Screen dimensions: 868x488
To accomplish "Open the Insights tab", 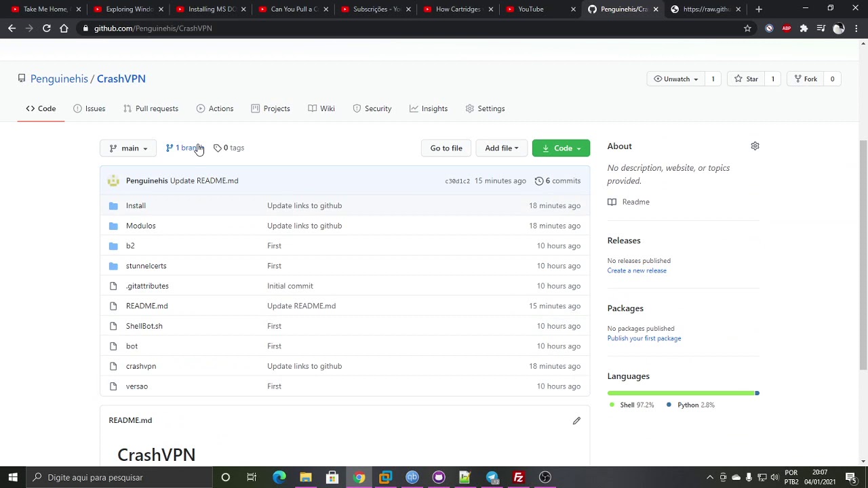I will [x=428, y=108].
